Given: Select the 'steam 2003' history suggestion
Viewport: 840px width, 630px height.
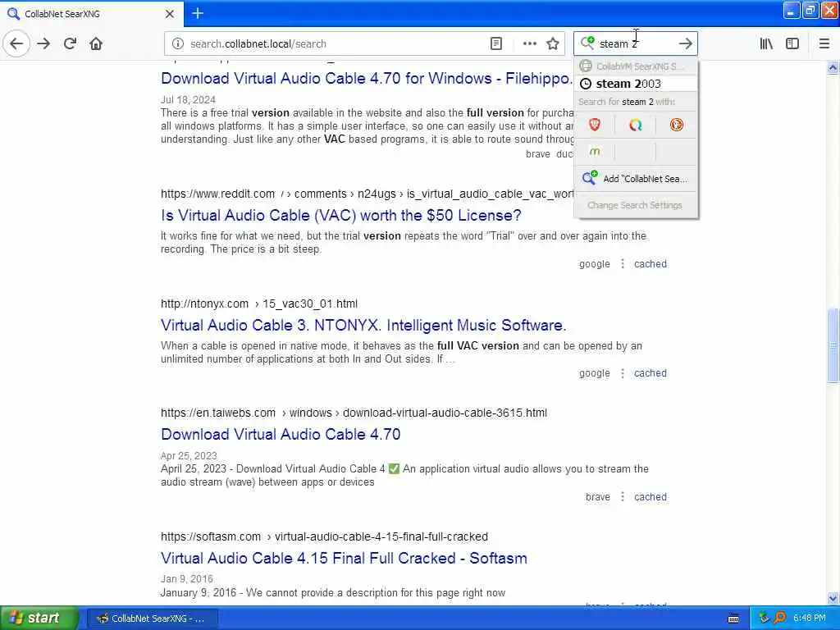Looking at the screenshot, I should [x=636, y=84].
